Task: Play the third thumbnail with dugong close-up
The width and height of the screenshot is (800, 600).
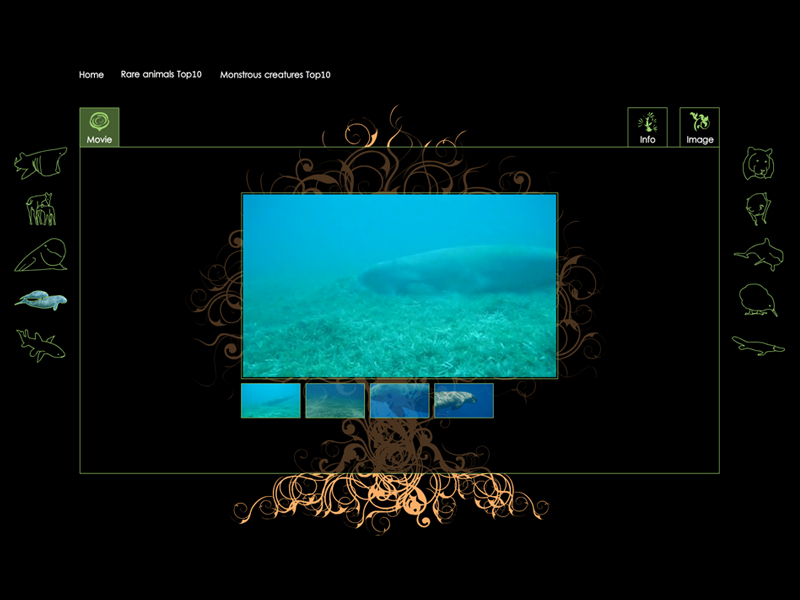Action: click(399, 401)
